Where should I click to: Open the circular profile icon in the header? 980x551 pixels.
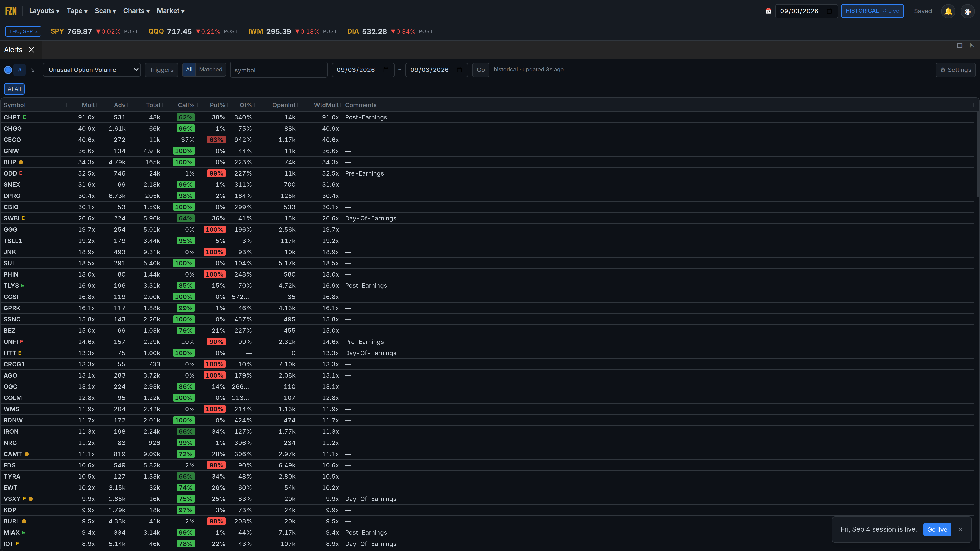tap(967, 11)
